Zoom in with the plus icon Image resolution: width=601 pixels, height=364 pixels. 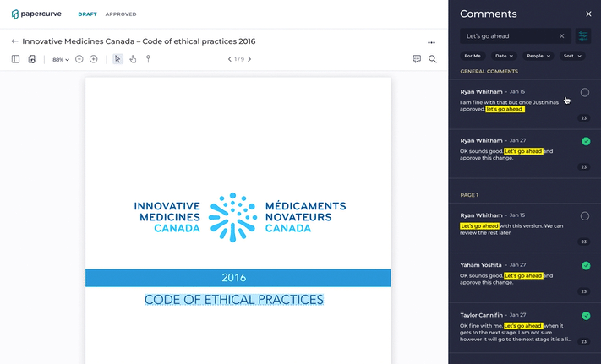tap(94, 59)
